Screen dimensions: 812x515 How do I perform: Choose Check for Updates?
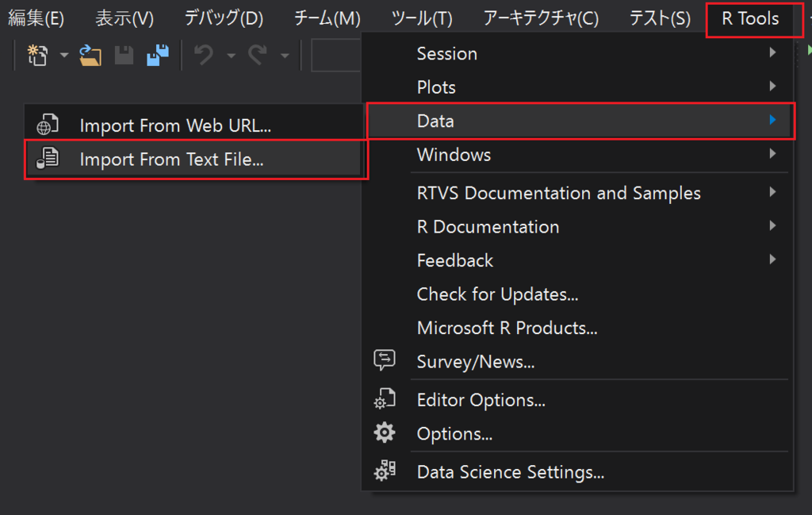point(497,294)
